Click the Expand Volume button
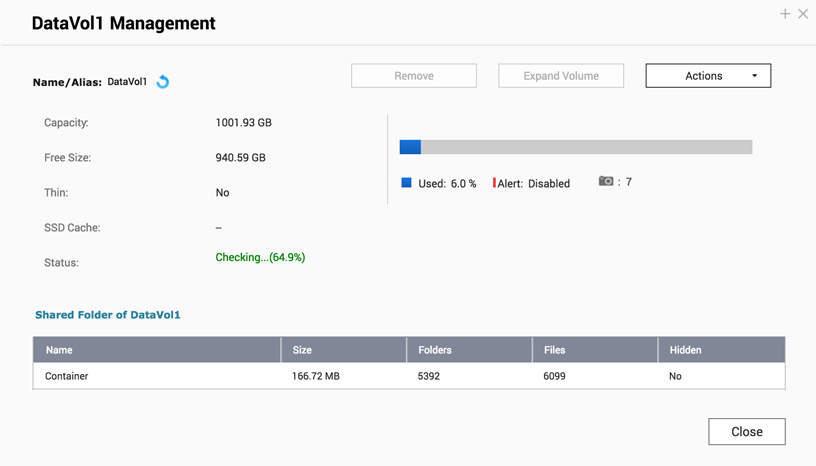The height and width of the screenshot is (466, 816). [561, 76]
